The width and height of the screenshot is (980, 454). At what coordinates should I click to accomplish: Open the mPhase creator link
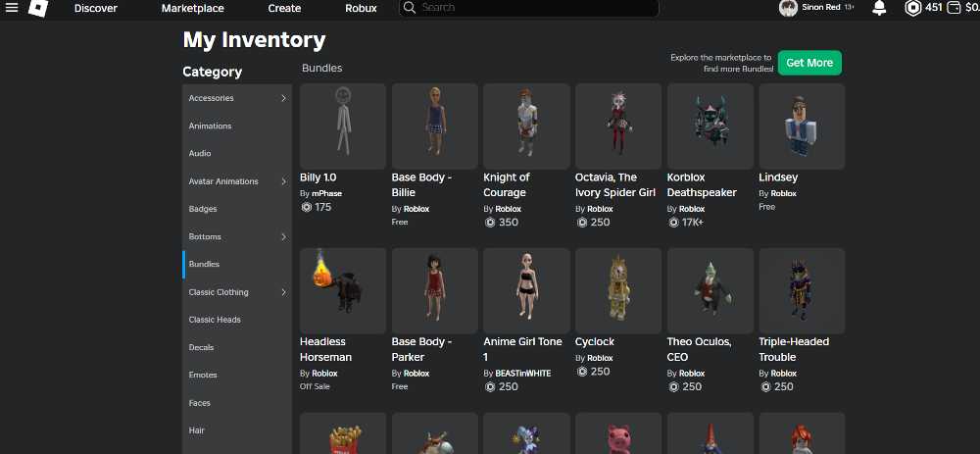(x=327, y=193)
